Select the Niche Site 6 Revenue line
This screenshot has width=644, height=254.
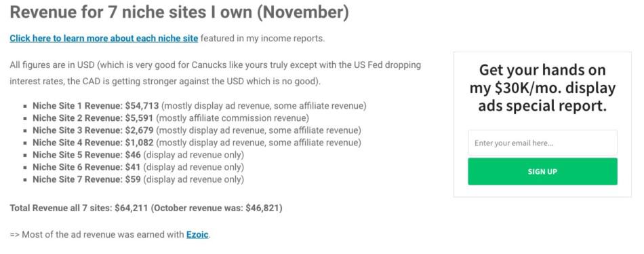[138, 167]
